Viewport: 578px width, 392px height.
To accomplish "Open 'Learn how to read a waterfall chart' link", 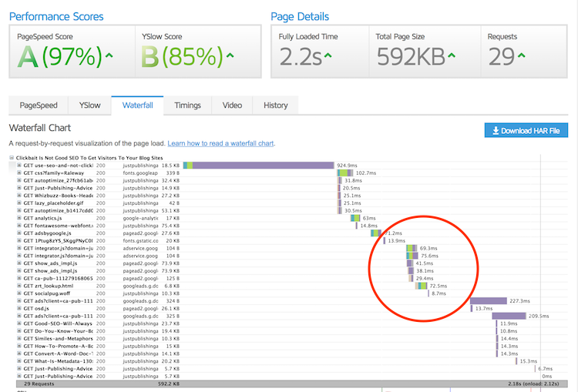I will [220, 143].
